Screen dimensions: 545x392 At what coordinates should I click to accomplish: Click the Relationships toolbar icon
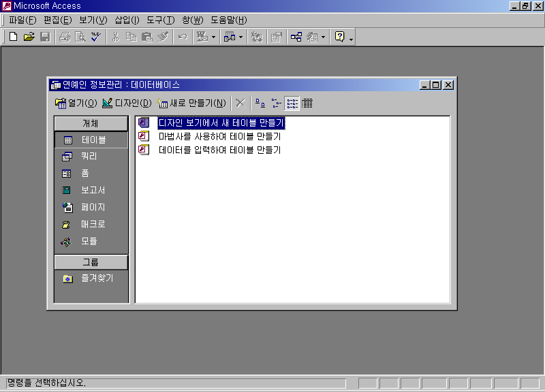pyautogui.click(x=296, y=37)
